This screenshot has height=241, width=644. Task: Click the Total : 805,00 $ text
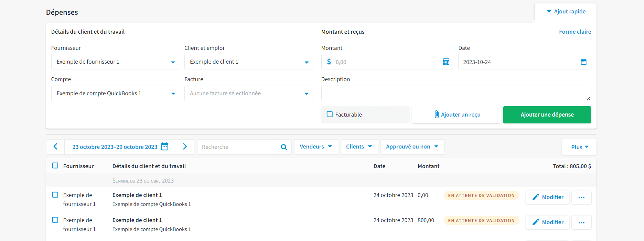572,166
